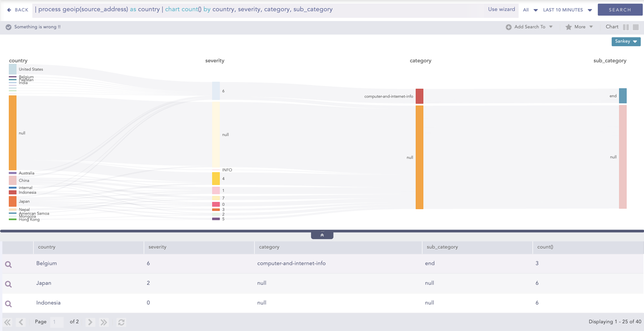Image resolution: width=644 pixels, height=331 pixels.
Task: Click the star icon beside More
Action: point(568,27)
